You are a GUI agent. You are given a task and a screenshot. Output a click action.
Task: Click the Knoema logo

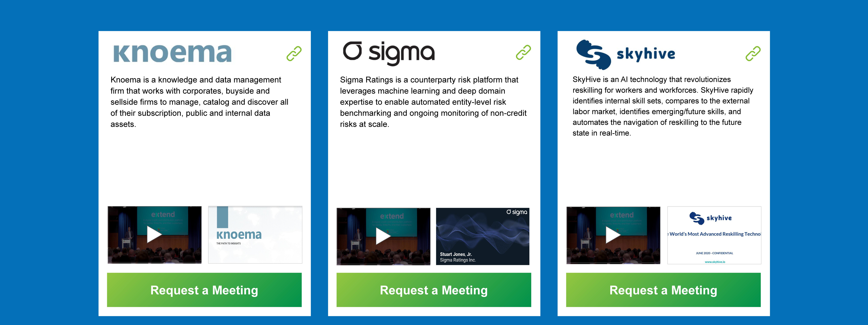[x=172, y=54]
